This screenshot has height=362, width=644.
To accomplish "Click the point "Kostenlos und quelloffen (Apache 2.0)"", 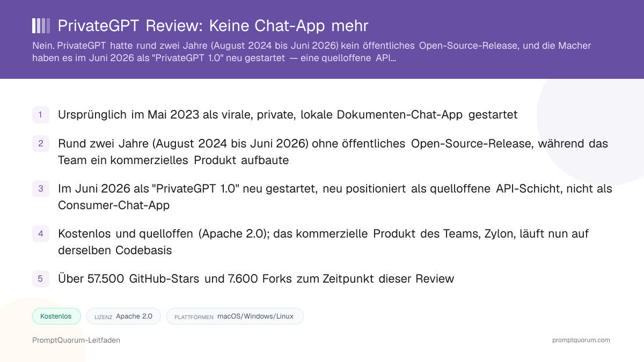I will click(323, 242).
